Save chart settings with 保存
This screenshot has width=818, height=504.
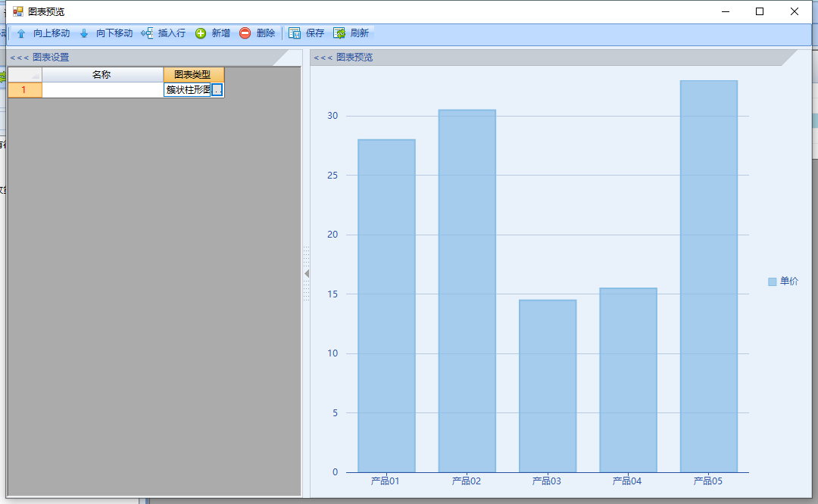point(306,33)
